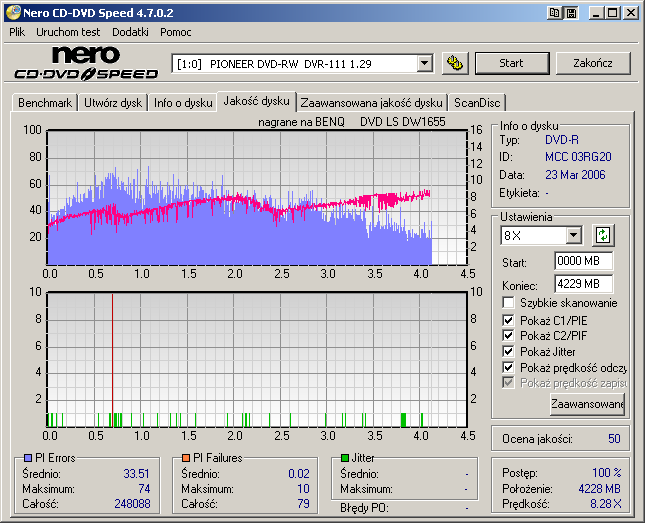The height and width of the screenshot is (523, 645).
Task: Uncheck Pokaż Jitter checkbox
Action: click(x=508, y=351)
